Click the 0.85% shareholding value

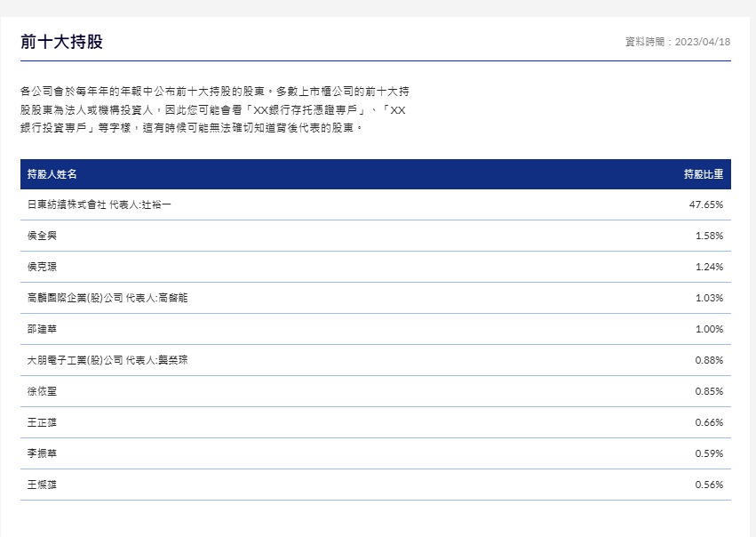pyautogui.click(x=709, y=391)
